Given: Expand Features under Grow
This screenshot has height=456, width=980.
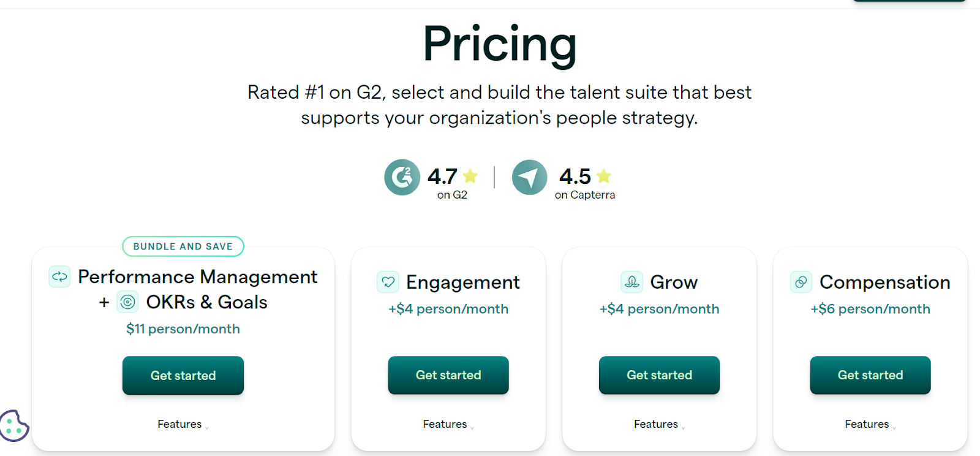Looking at the screenshot, I should [x=660, y=424].
